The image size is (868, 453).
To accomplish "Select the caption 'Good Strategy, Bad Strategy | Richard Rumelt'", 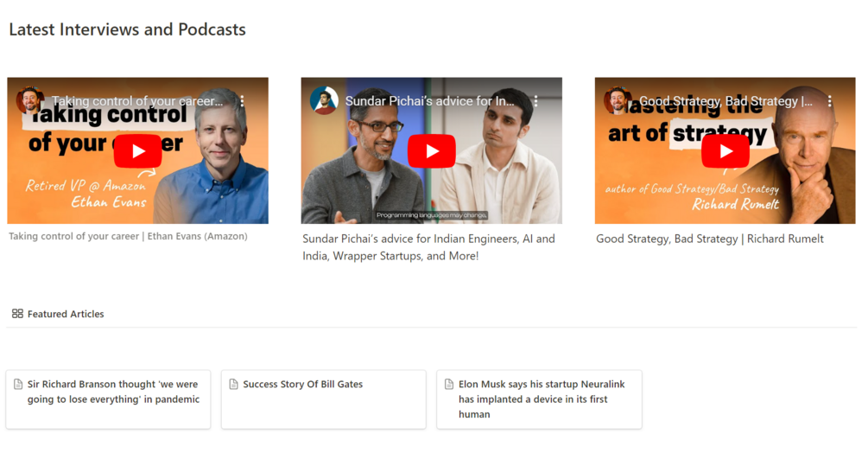I will tap(710, 239).
